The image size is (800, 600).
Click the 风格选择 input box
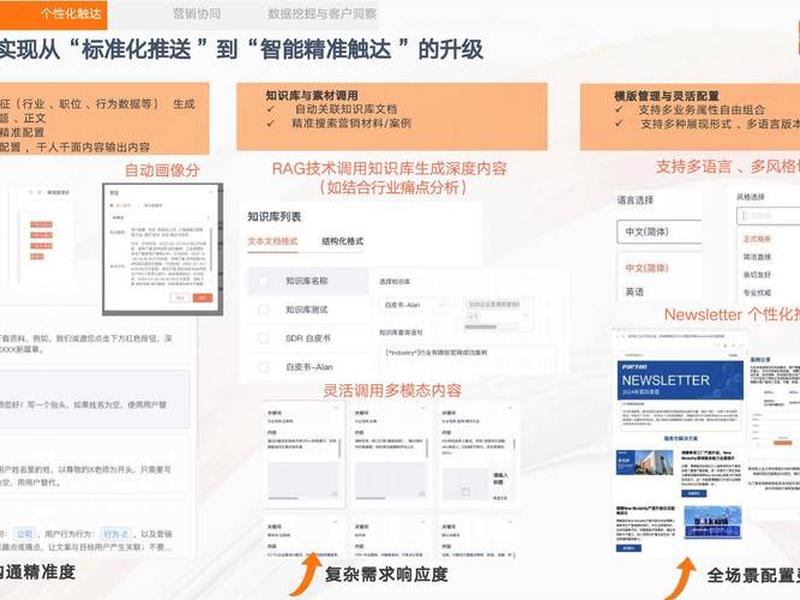pos(768,216)
